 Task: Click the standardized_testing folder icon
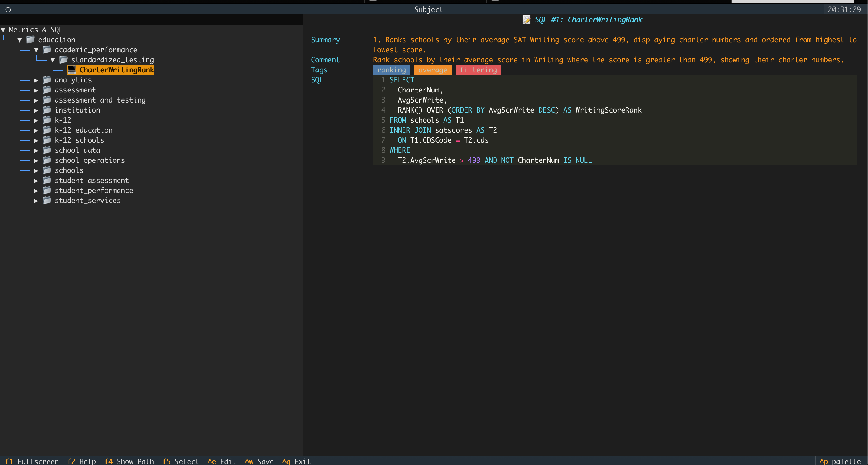click(x=63, y=60)
